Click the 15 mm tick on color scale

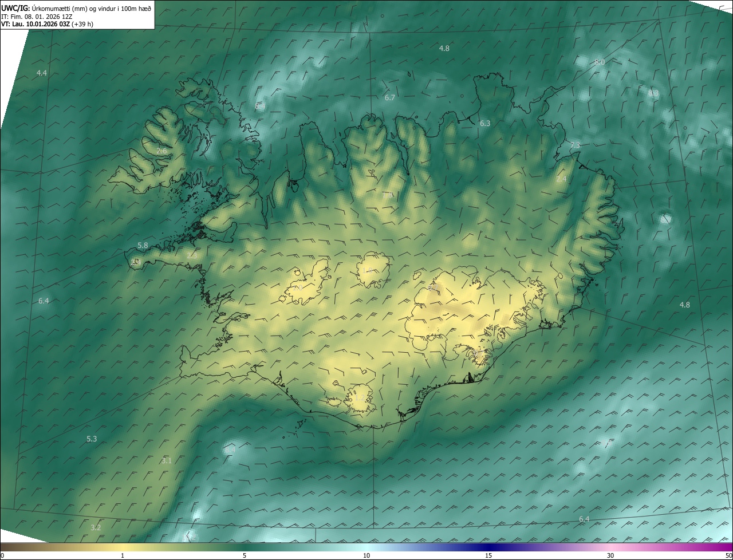pos(488,555)
